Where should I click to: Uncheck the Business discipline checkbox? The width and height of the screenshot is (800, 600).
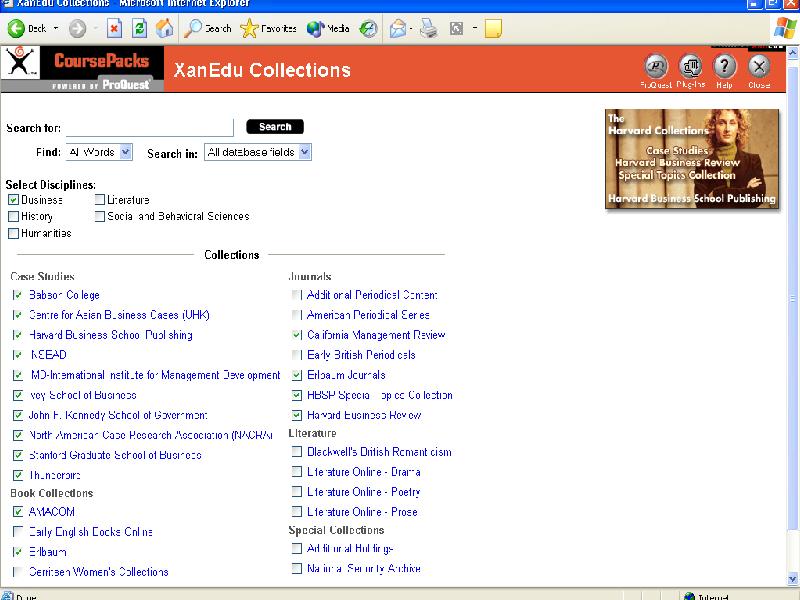14,200
